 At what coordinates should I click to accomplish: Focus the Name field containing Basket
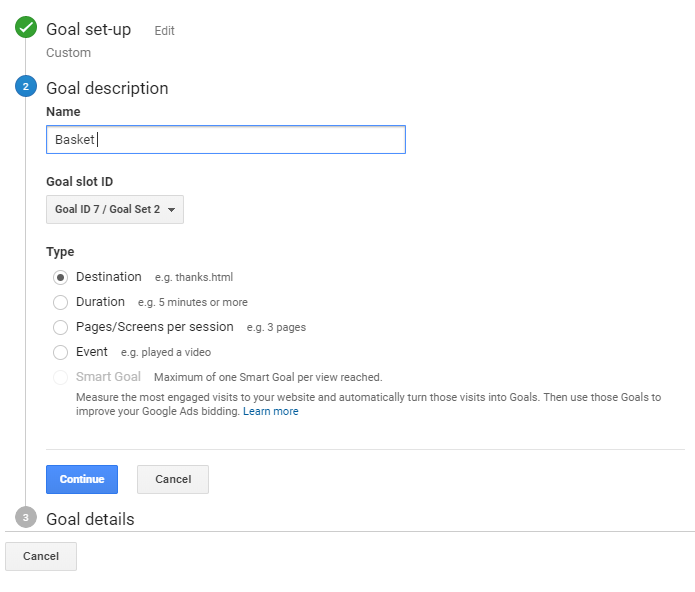coord(225,140)
